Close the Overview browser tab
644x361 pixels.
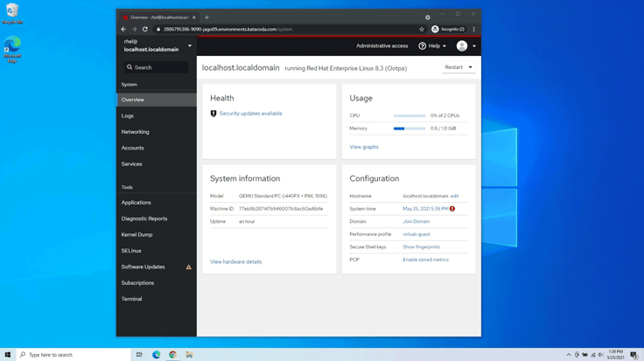(194, 17)
